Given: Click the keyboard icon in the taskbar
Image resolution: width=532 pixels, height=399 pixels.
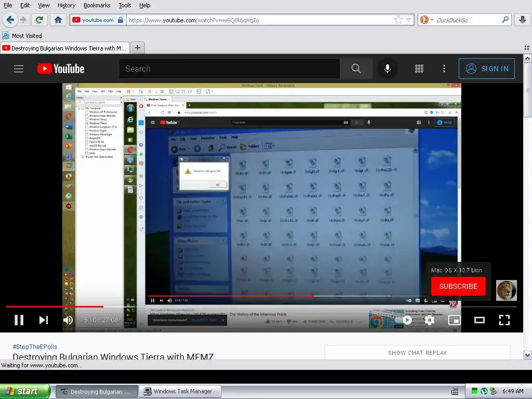Looking at the screenshot, I should (x=455, y=392).
